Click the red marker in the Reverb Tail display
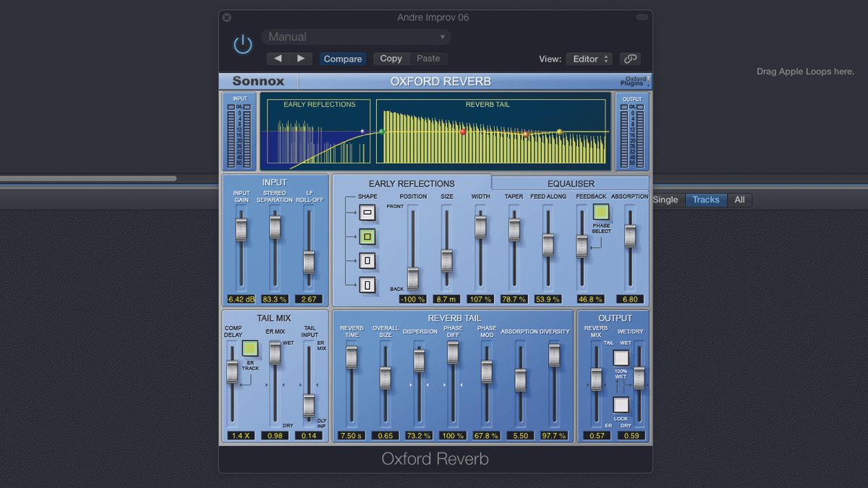The image size is (868, 488). (463, 132)
